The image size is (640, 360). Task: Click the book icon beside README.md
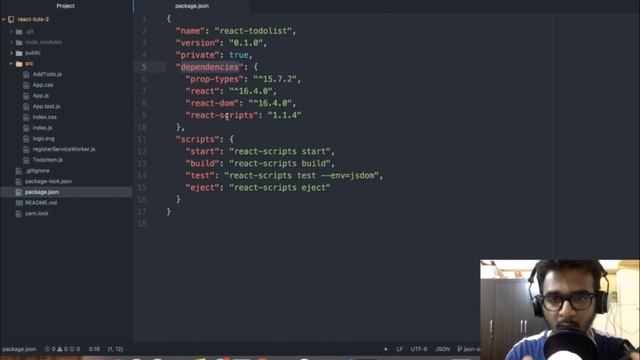(x=18, y=203)
